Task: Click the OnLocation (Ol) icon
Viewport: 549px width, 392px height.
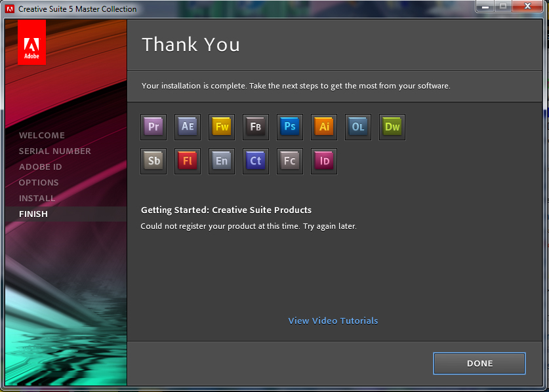Action: (358, 127)
